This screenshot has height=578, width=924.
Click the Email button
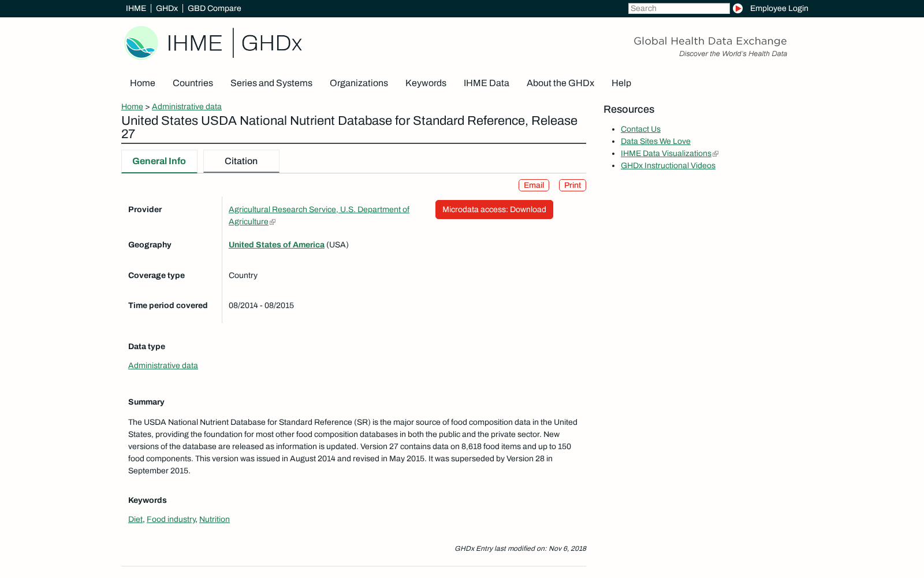click(x=534, y=185)
